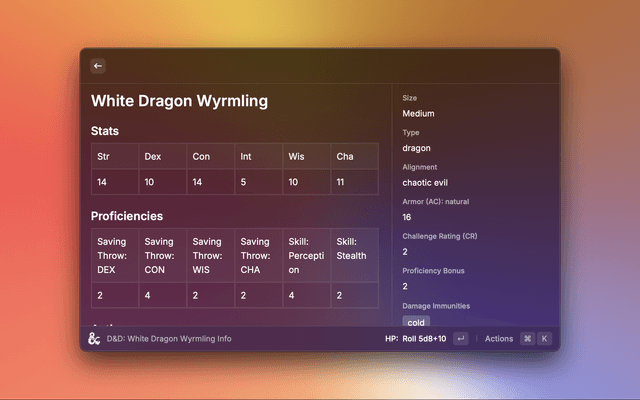Click the Skill: Stealth header cell
This screenshot has height=400, width=640.
pyautogui.click(x=354, y=248)
